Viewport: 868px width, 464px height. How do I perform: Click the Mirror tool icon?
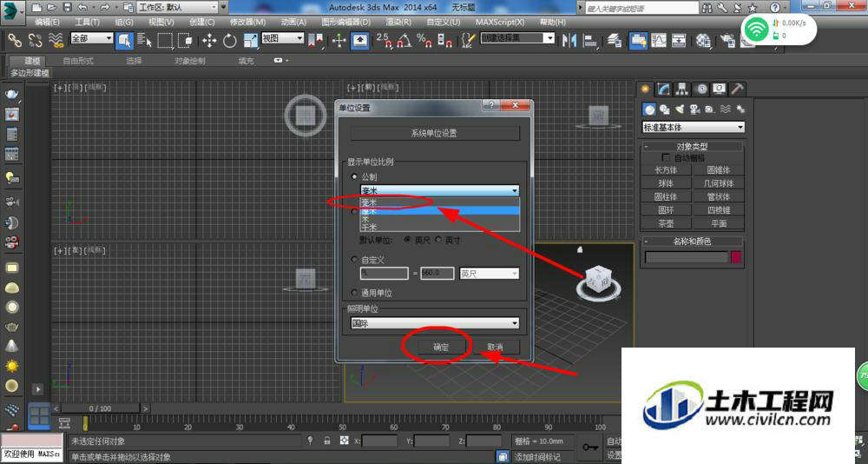(569, 40)
